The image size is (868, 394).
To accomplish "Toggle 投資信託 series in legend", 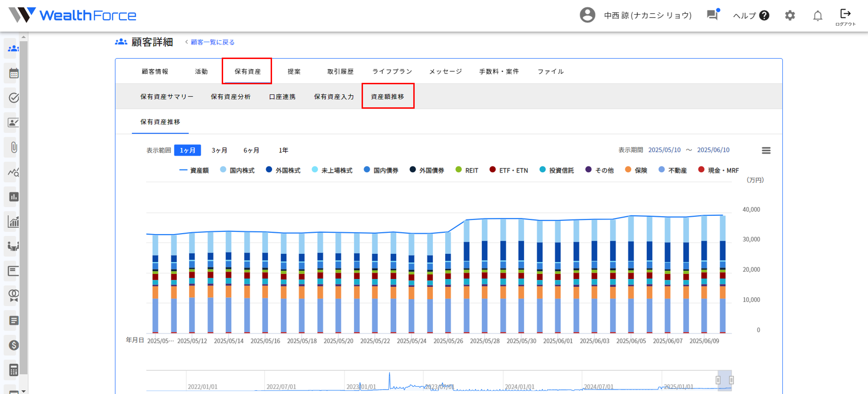I will click(x=557, y=170).
